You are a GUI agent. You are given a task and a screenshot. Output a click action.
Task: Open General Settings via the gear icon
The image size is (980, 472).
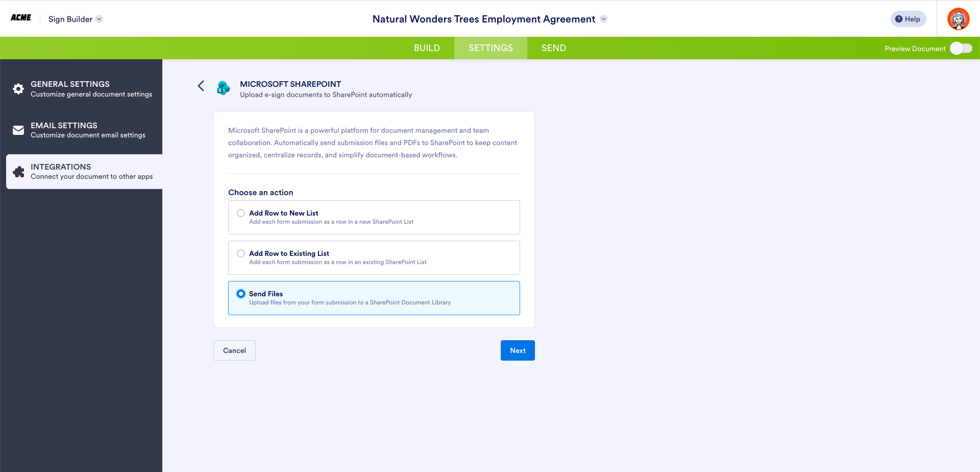coord(18,89)
